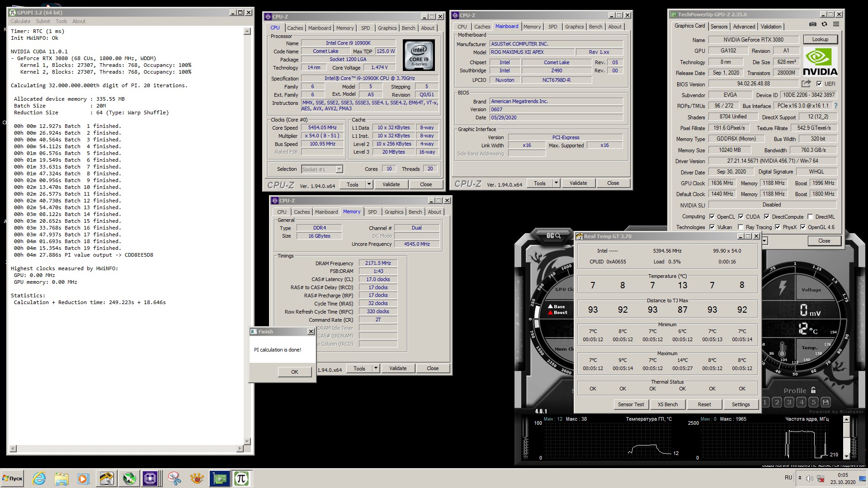The height and width of the screenshot is (488, 868).
Task: Open Windows Explorer folder from the taskbar
Action: click(x=61, y=479)
